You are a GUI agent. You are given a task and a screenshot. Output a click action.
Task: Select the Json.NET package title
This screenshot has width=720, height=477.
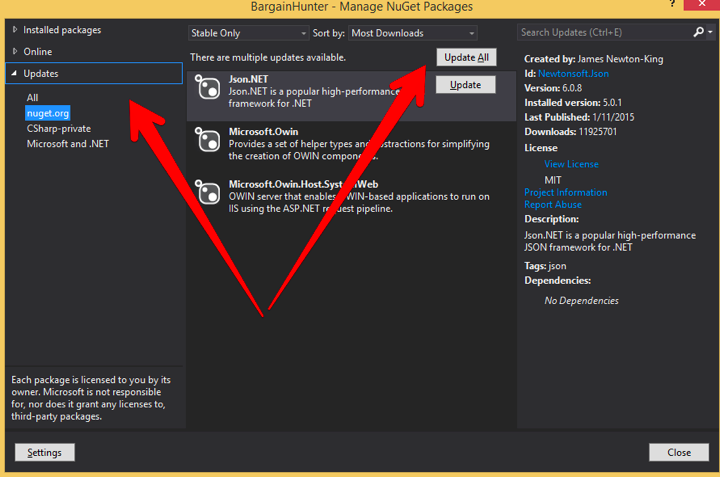pos(248,79)
